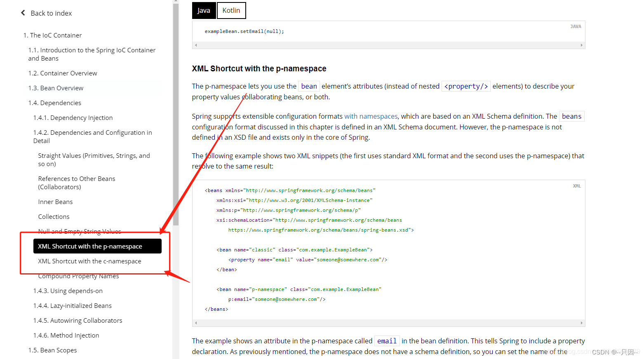This screenshot has height=359, width=644.
Task: Click left scroll arrow of Java code block
Action: click(x=196, y=45)
